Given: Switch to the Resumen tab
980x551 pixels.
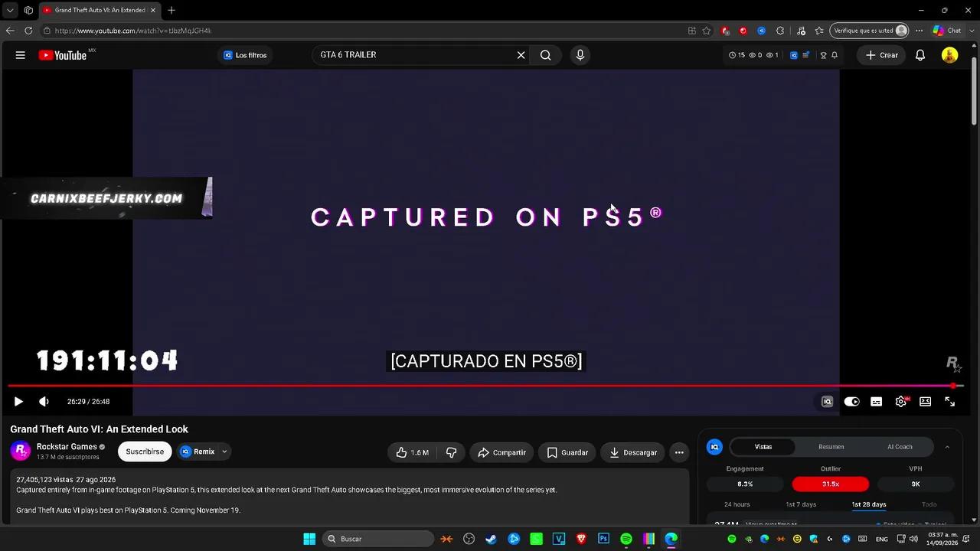Looking at the screenshot, I should (831, 447).
